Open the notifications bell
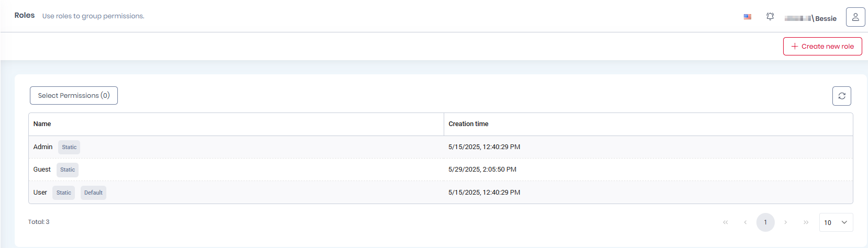This screenshot has height=248, width=868. point(770,17)
